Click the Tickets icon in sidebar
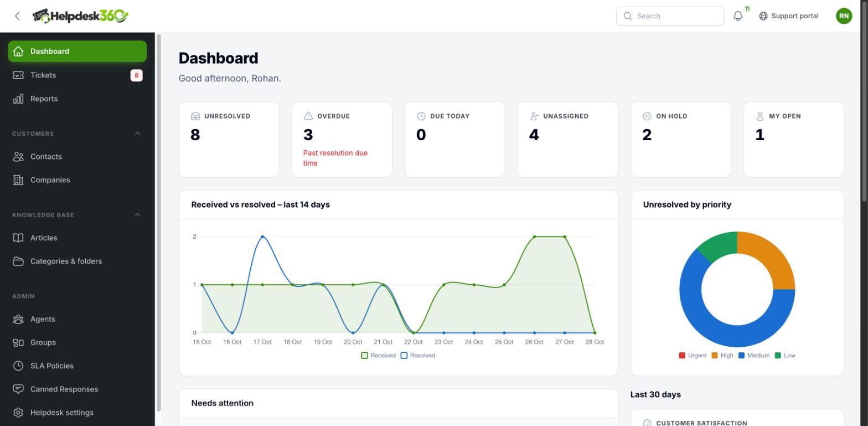The image size is (868, 426). [x=18, y=75]
